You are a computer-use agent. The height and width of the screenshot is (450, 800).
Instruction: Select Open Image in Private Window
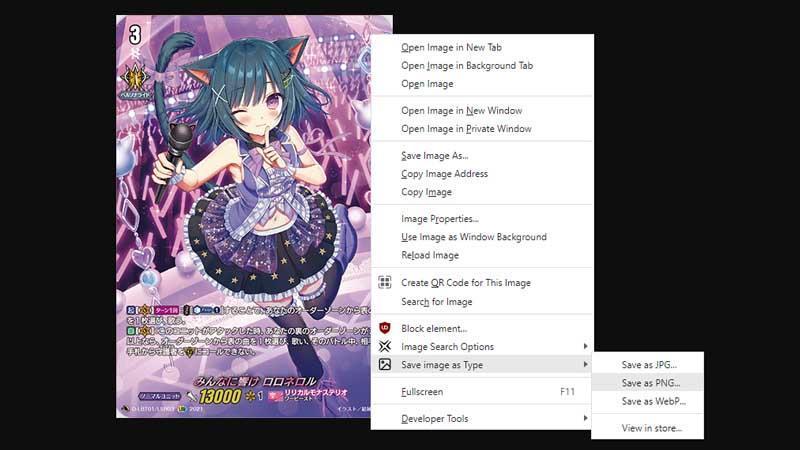pyautogui.click(x=482, y=129)
